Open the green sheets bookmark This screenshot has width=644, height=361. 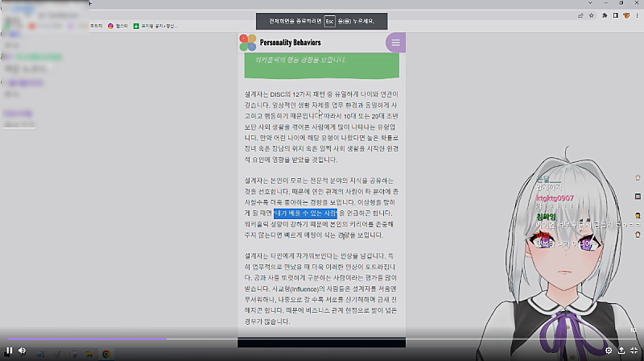(137, 26)
